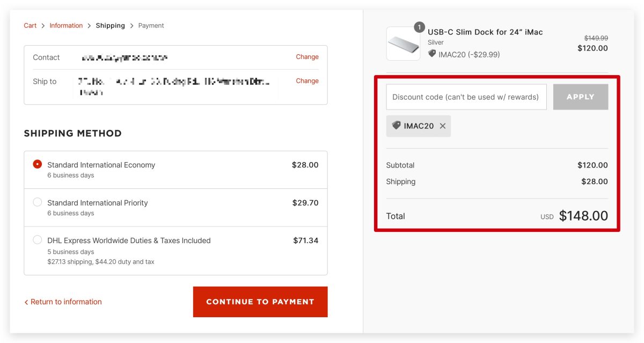
Task: Remove the IMAC20 discount code
Action: tap(443, 126)
